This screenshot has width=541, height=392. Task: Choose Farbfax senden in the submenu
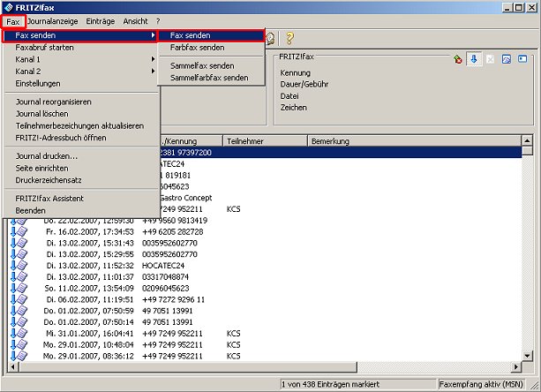click(211, 48)
